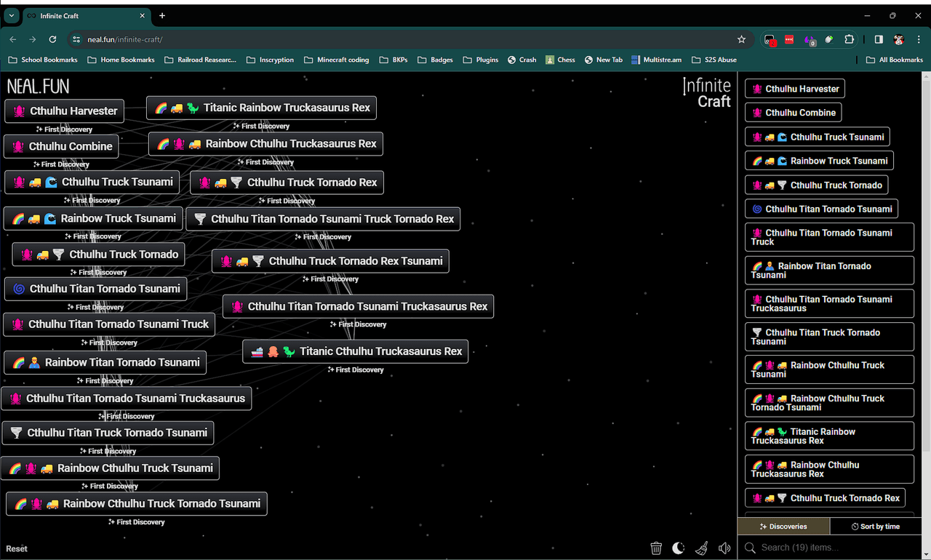The width and height of the screenshot is (931, 560).
Task: Open the browser extensions puzzle icon
Action: pos(849,39)
